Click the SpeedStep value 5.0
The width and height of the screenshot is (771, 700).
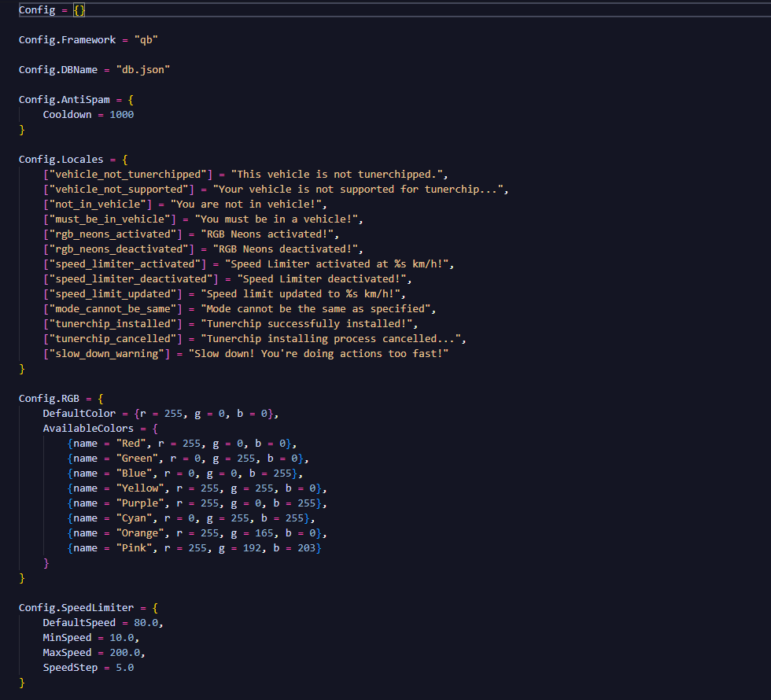coord(125,668)
